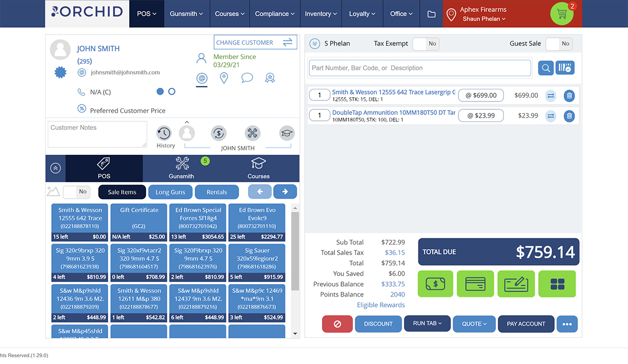Click swap icon on Smith & Wesson line
Screen dimensions: 628x364
point(551,96)
